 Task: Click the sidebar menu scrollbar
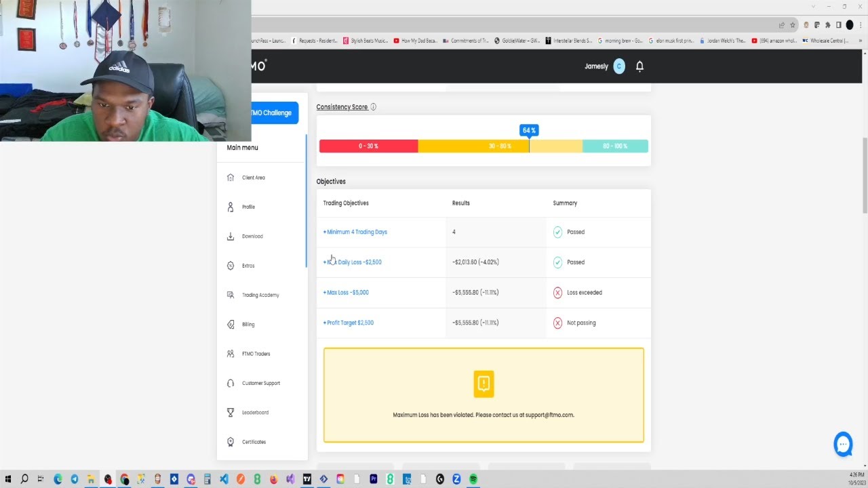click(x=306, y=200)
